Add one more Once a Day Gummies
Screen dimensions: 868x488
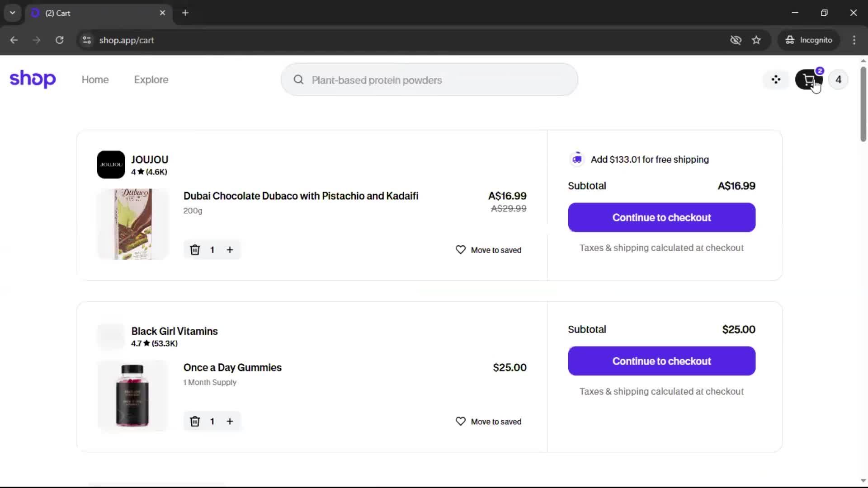230,422
